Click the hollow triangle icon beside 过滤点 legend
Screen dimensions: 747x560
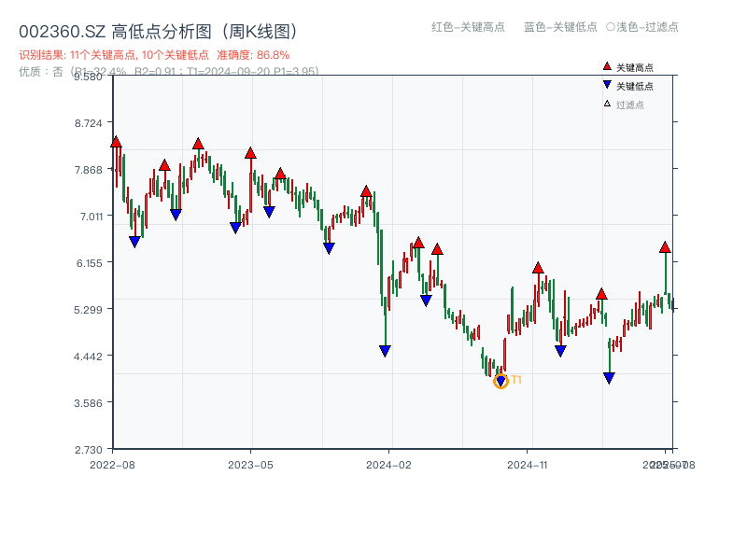click(x=607, y=104)
